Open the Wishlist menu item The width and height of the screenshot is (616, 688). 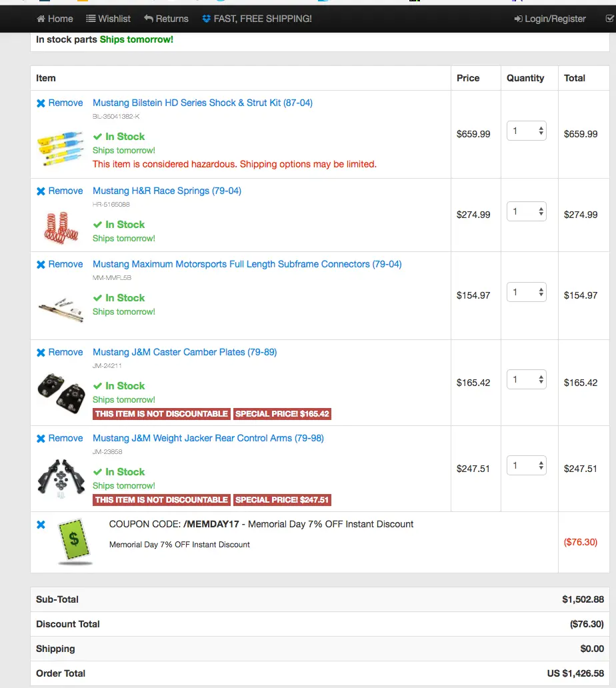(x=109, y=19)
